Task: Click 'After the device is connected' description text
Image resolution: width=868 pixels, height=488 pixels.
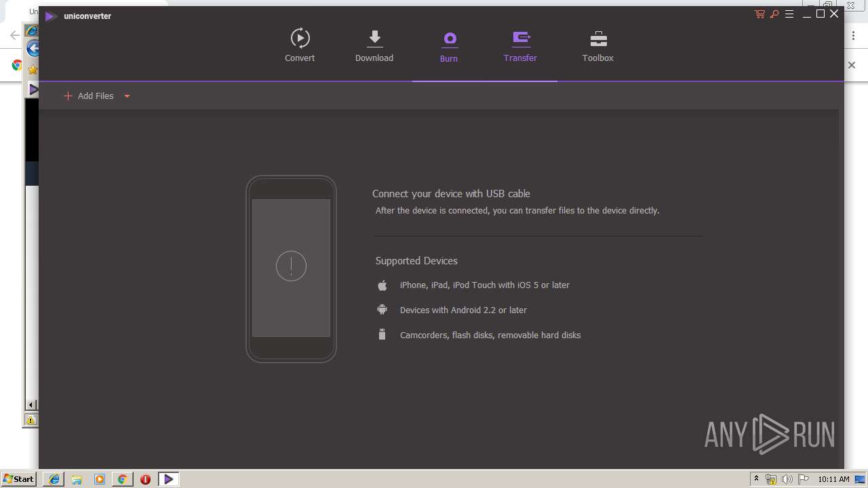Action: tap(517, 211)
